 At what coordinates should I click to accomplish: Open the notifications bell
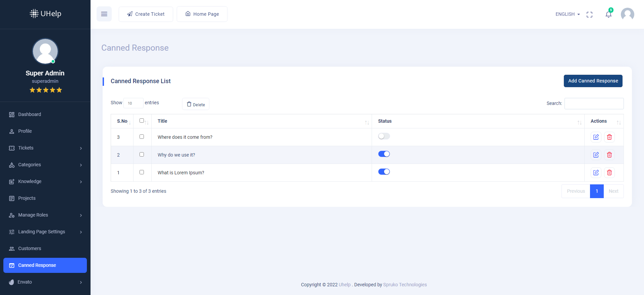click(x=608, y=14)
